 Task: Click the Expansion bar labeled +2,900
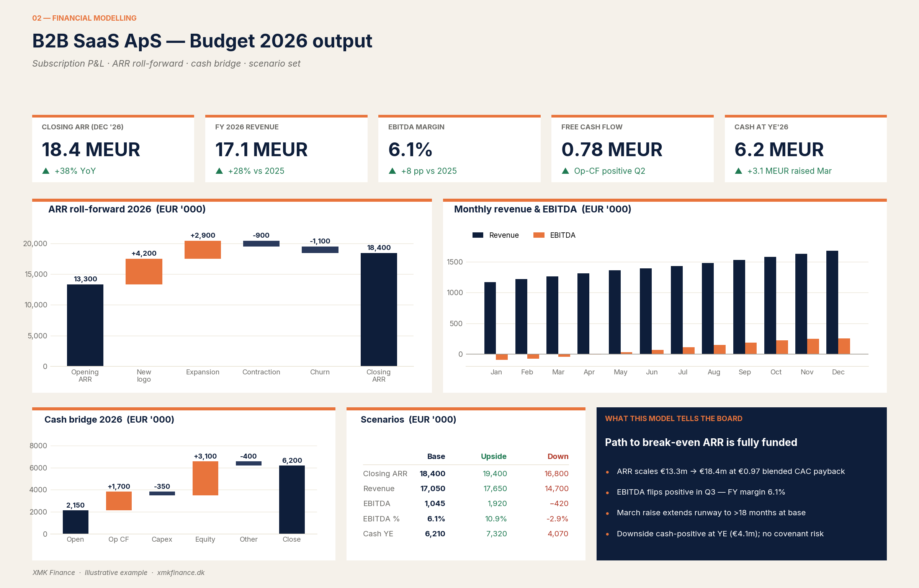[x=203, y=250]
